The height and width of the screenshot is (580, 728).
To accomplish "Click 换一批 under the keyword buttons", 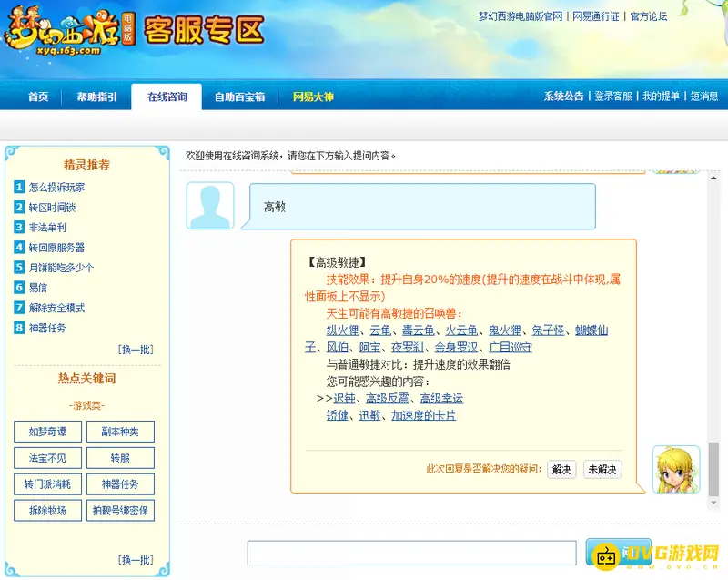I will 136,560.
